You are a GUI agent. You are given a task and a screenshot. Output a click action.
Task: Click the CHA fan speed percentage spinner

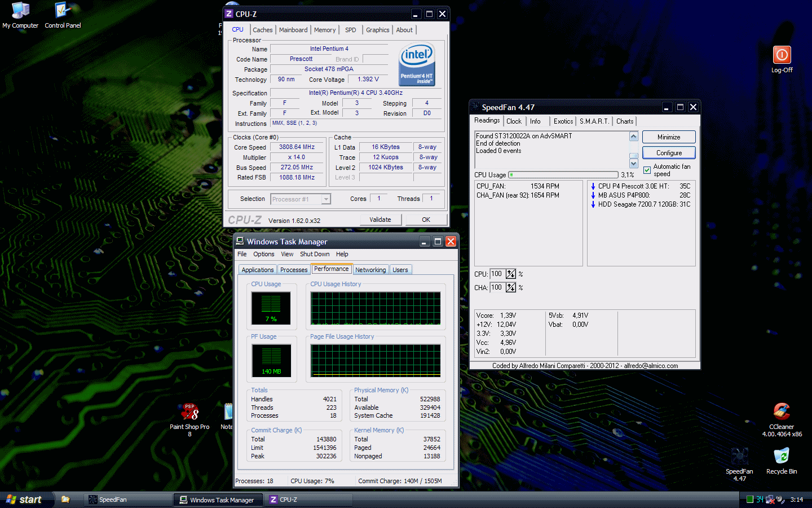[x=511, y=287]
